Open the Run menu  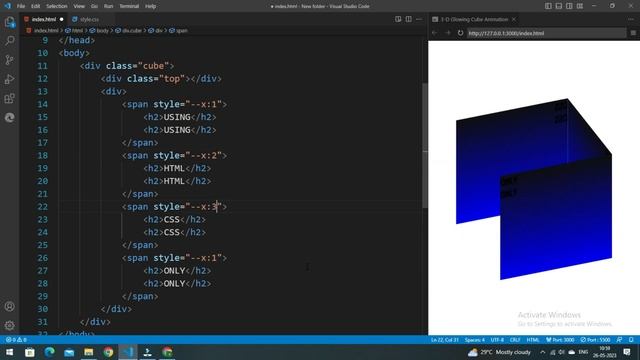pos(108,6)
